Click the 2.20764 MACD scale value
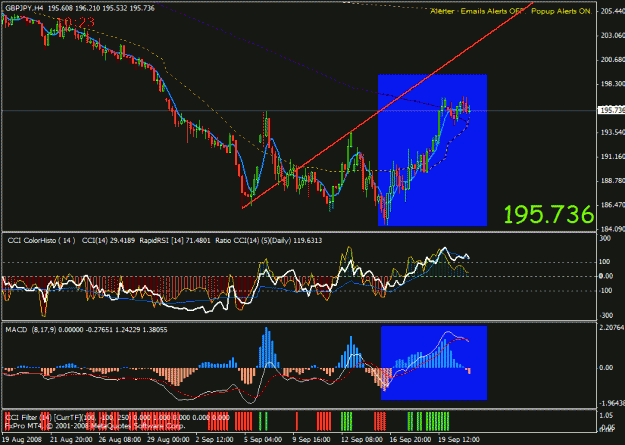Image resolution: width=625 pixels, height=445 pixels. pos(612,327)
